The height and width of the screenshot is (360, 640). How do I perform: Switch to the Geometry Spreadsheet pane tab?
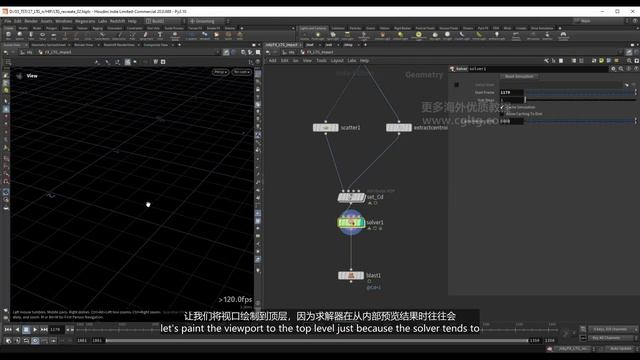[x=49, y=44]
